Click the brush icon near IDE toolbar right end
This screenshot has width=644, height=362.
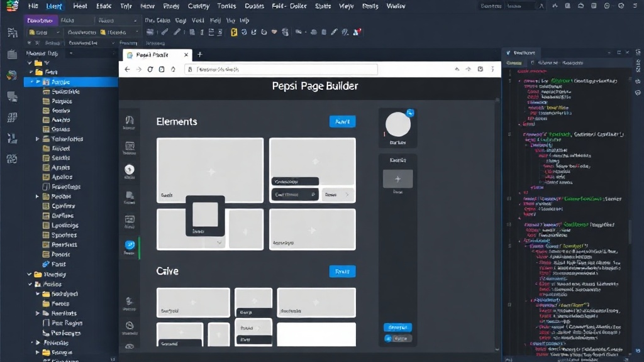point(334,32)
